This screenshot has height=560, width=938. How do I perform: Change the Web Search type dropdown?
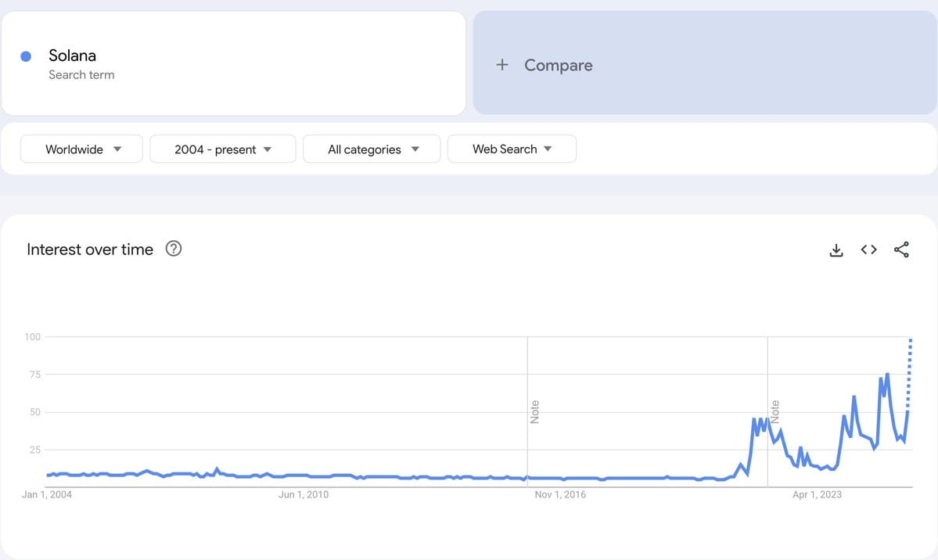(512, 149)
